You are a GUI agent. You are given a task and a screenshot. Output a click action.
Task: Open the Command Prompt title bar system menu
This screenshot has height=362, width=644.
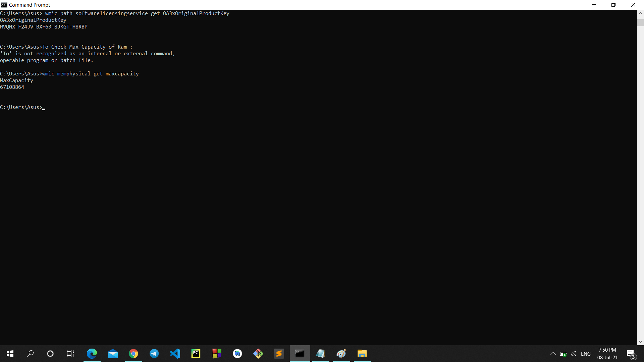tap(4, 5)
